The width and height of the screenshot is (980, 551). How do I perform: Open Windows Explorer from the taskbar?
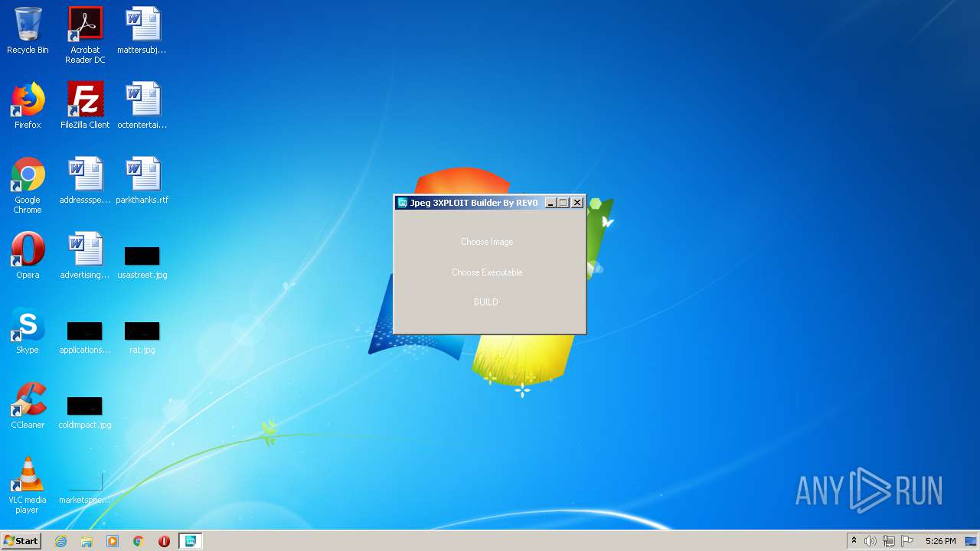pos(87,541)
